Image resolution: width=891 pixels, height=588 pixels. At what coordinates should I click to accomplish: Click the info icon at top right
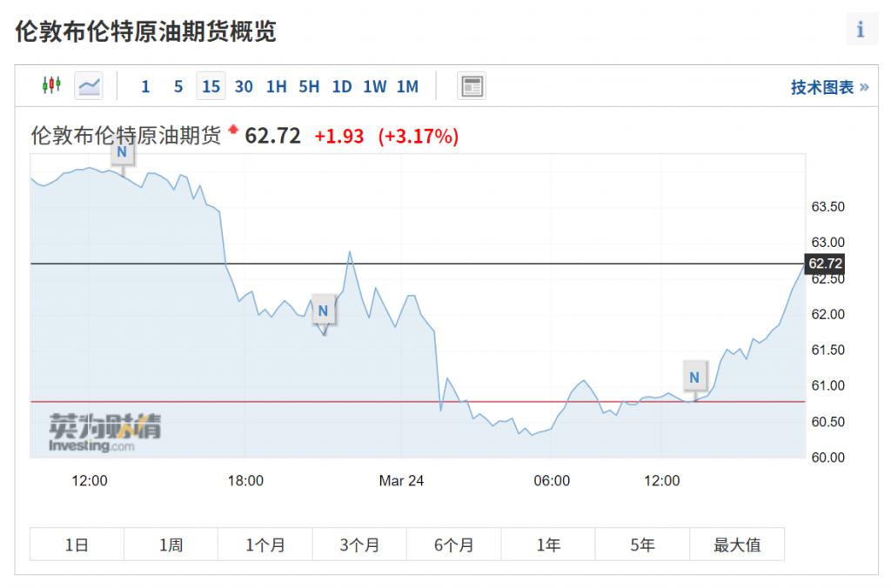(861, 30)
